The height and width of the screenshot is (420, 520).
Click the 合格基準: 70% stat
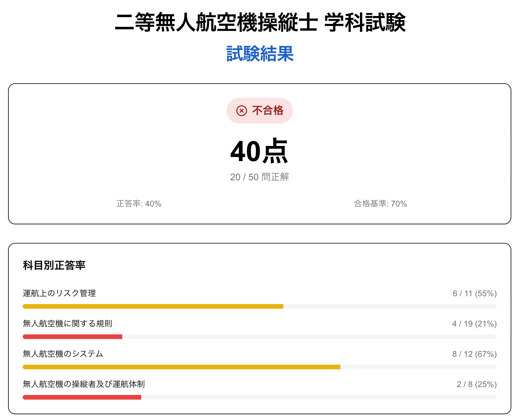point(380,204)
